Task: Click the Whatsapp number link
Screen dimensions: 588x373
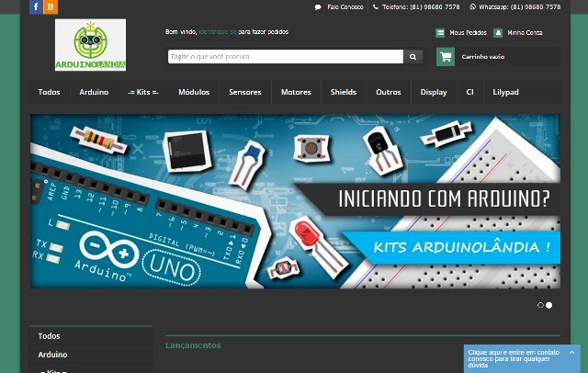Action: pyautogui.click(x=520, y=6)
